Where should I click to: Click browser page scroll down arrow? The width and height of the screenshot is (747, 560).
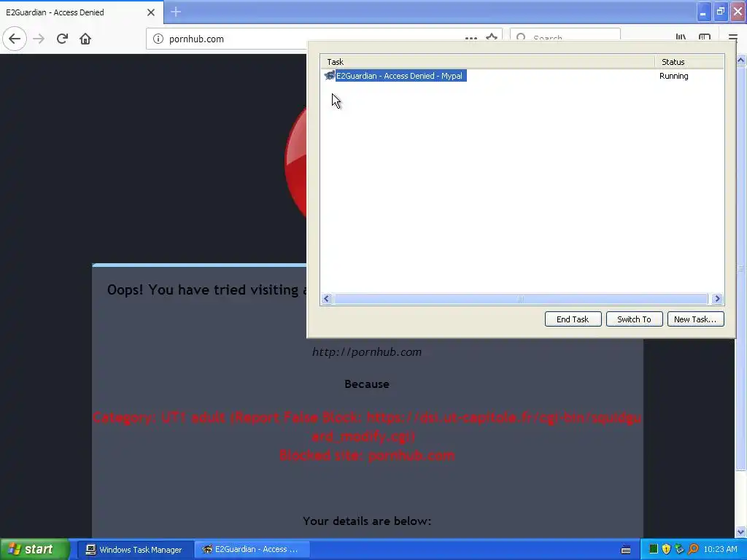pos(741,532)
